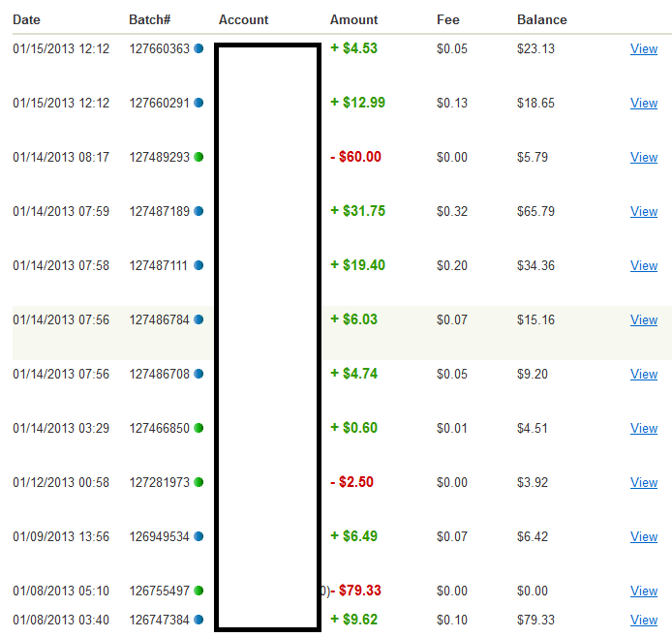Click blue status dot beside batch 127660291
Image resolution: width=672 pixels, height=637 pixels.
(199, 103)
